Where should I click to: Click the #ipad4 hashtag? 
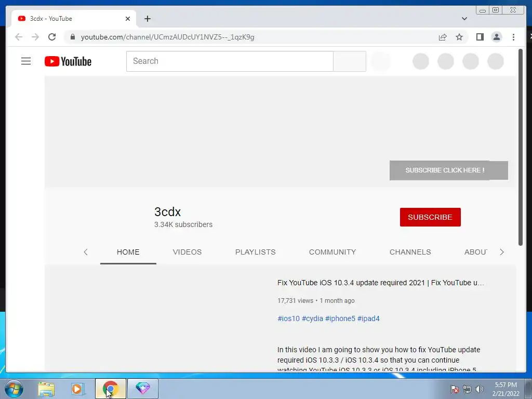pos(368,318)
